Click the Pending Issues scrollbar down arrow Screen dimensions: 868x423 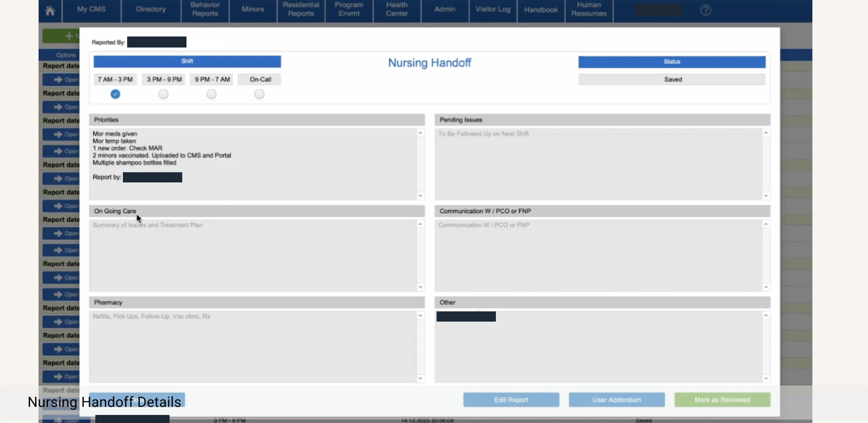coord(766,196)
